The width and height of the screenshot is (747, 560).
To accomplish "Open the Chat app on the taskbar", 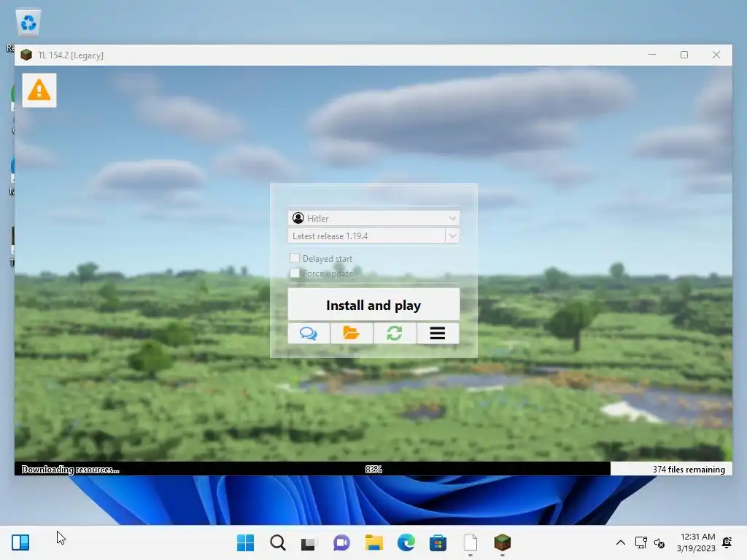I will tap(341, 542).
